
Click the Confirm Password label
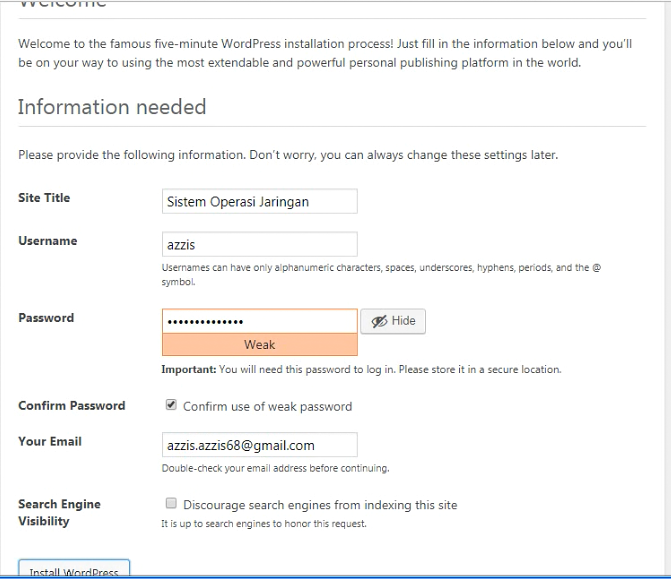click(x=72, y=406)
